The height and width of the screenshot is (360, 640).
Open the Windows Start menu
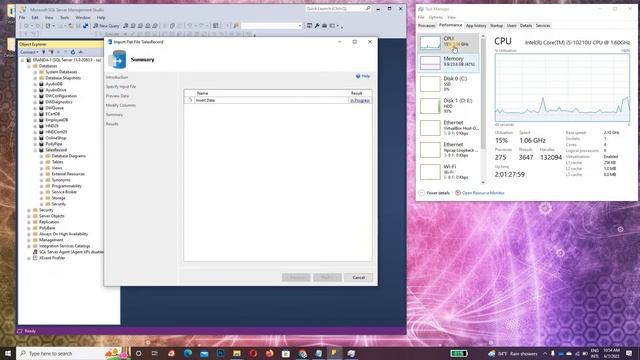pyautogui.click(x=8, y=353)
